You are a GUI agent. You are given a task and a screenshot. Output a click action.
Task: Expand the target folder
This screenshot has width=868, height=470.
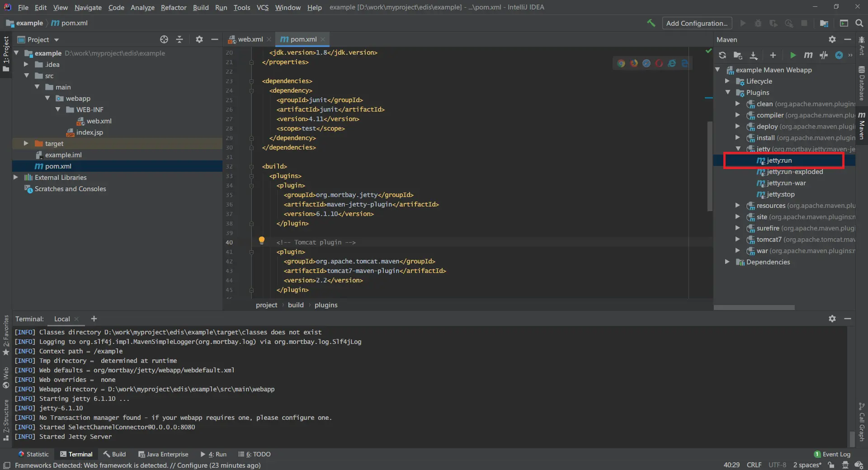(x=26, y=143)
